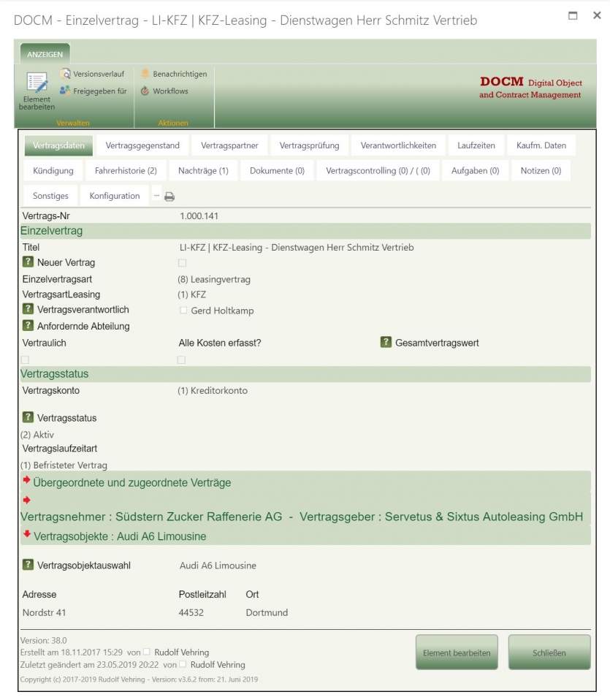Click presence box before Rudolf Vehring on Zuletzt geändert line
Image resolution: width=610 pixels, height=700 pixels.
tap(183, 664)
